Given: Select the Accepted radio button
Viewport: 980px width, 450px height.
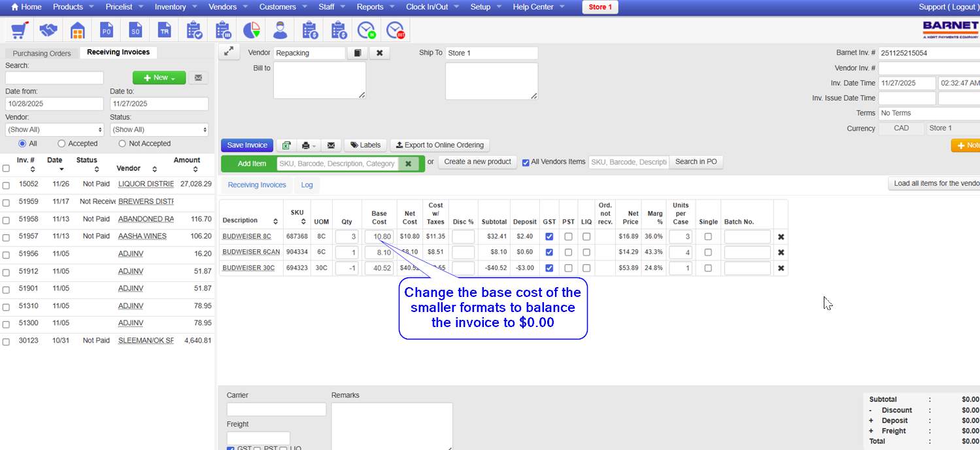Looking at the screenshot, I should coord(61,143).
